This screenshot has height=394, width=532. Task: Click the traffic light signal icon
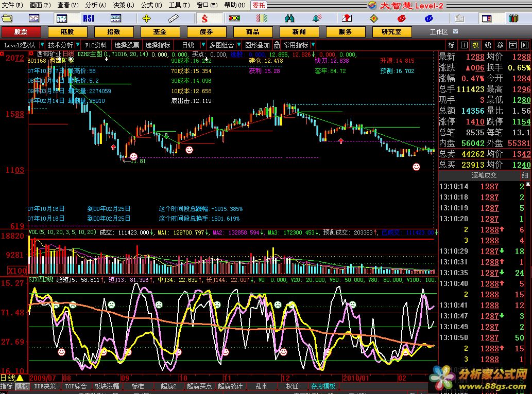point(234,19)
